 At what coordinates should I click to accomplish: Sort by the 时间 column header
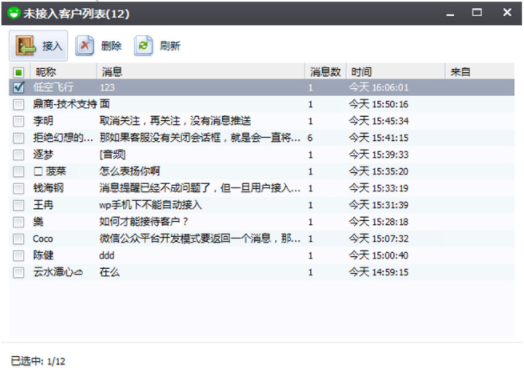pos(396,72)
